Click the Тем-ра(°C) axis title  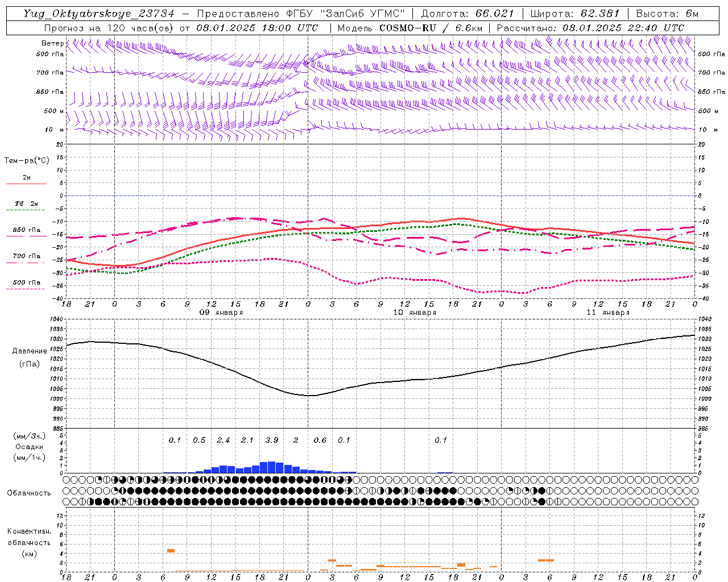27,160
